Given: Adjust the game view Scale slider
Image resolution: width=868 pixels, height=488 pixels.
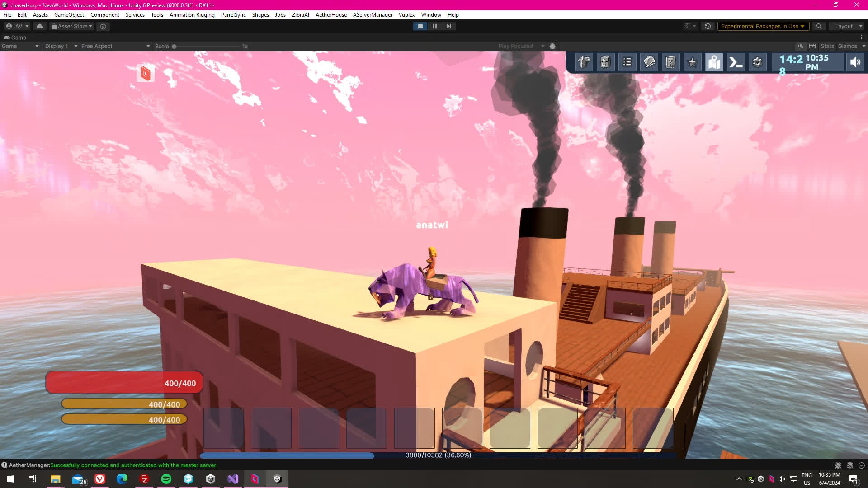Looking at the screenshot, I should 174,46.
